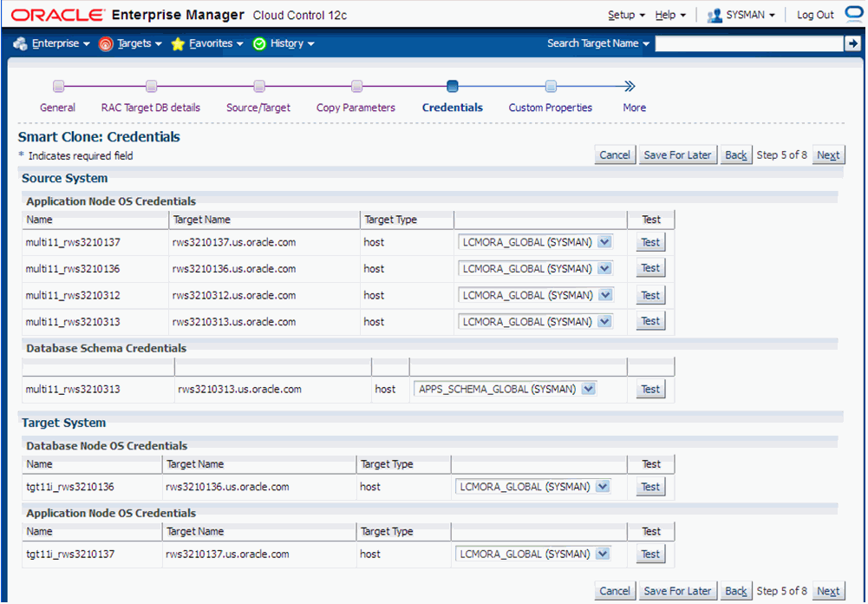Click the Source/Target step node
Viewport: 868px width, 604px height.
pyautogui.click(x=259, y=86)
